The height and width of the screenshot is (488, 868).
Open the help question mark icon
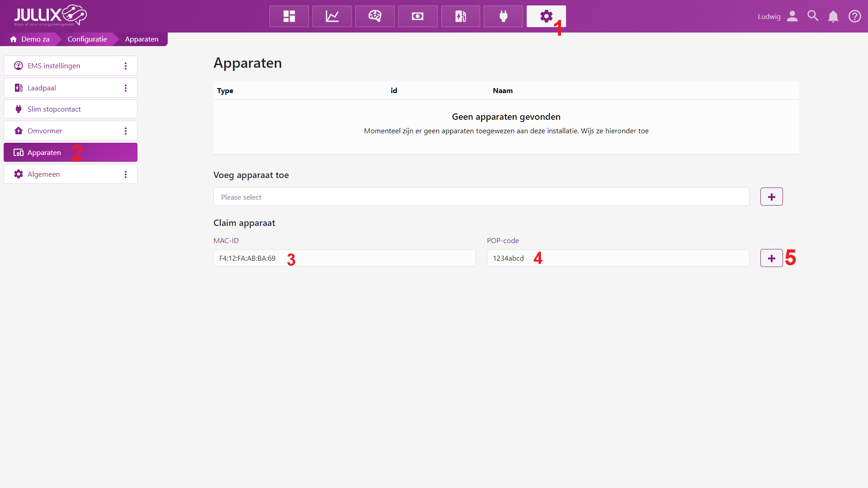[854, 16]
